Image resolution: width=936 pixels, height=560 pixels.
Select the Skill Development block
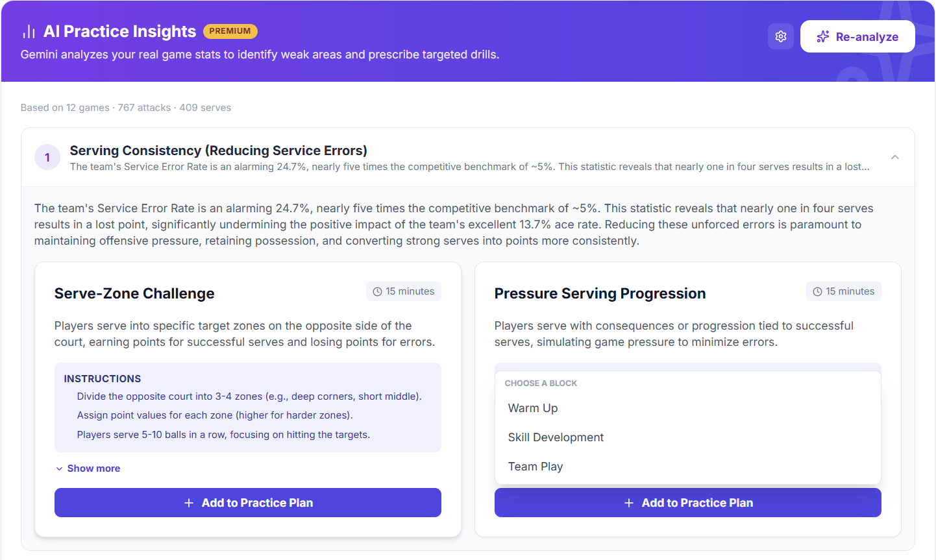pos(555,437)
